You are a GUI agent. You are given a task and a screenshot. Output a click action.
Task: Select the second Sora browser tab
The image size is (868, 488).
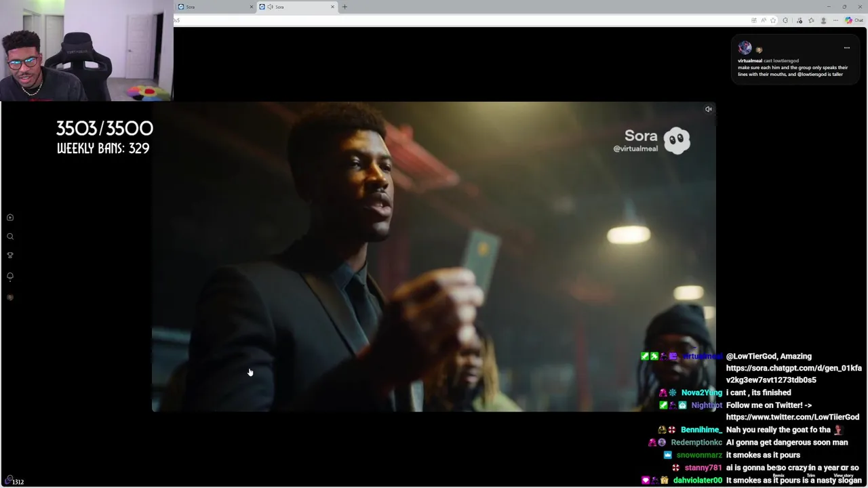(x=296, y=7)
